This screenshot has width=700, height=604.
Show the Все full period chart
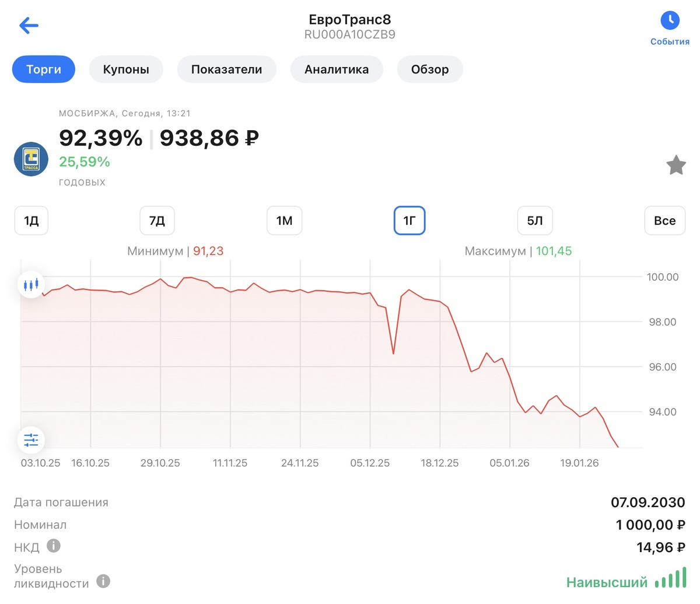point(664,221)
